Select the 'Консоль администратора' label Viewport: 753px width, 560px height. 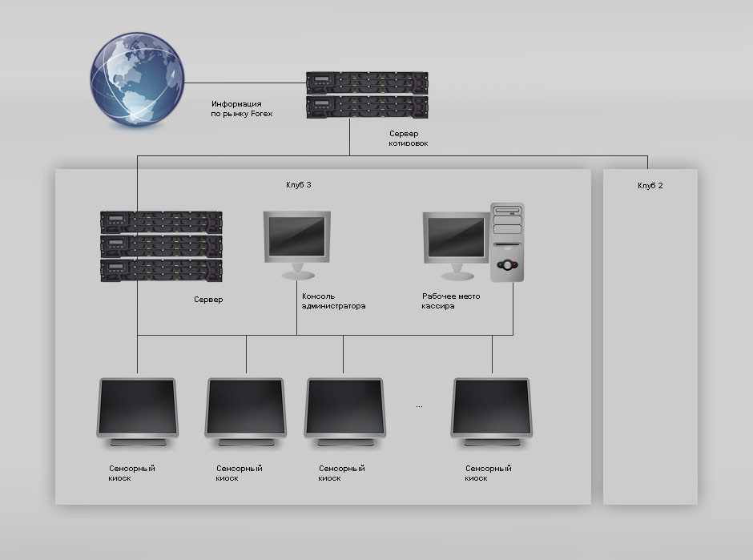click(333, 301)
